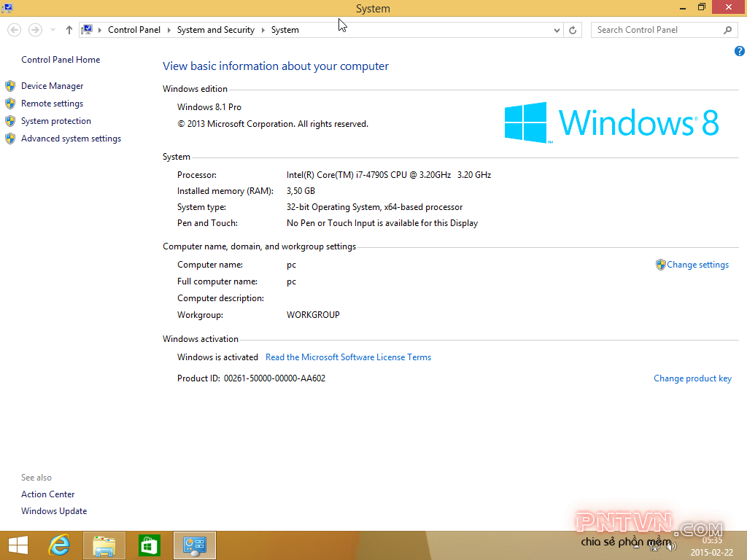Click the System window title bar icon
The width and height of the screenshot is (747, 560).
click(x=7, y=7)
